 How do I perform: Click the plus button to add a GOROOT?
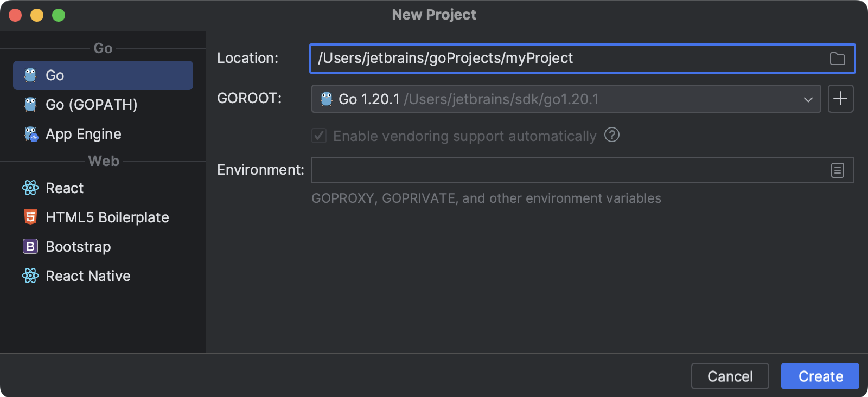click(x=840, y=99)
